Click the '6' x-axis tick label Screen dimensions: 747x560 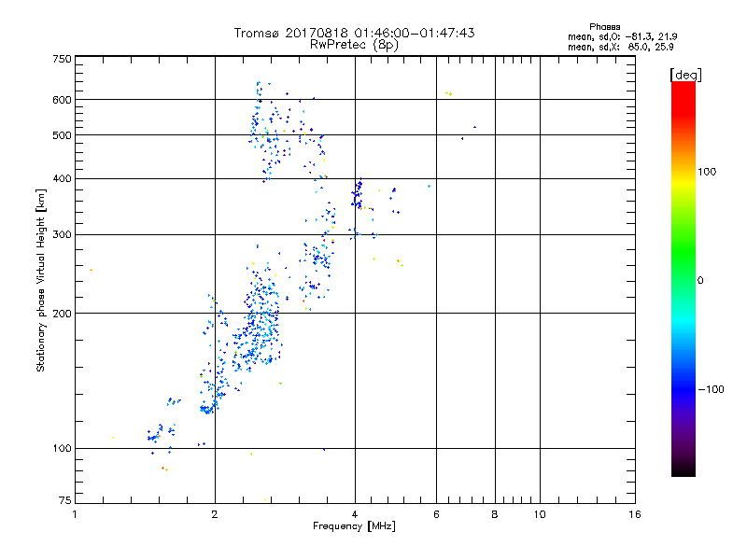(436, 514)
